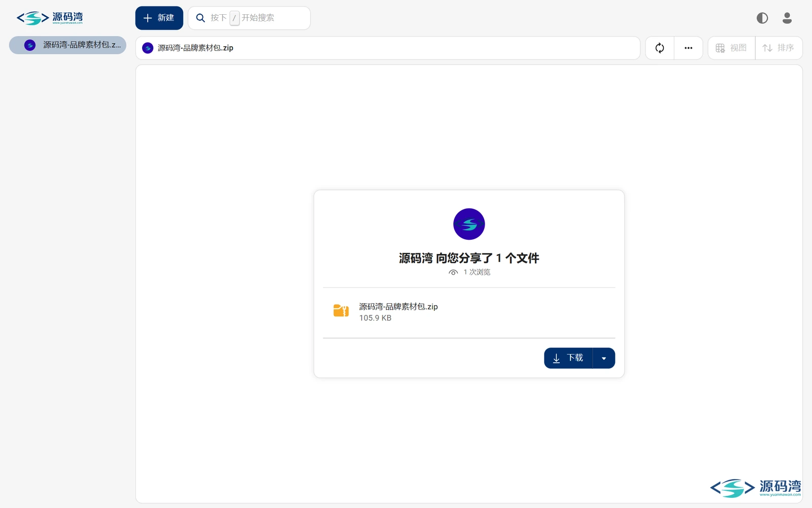Click the 下载 download button
812x508 pixels.
pos(568,358)
